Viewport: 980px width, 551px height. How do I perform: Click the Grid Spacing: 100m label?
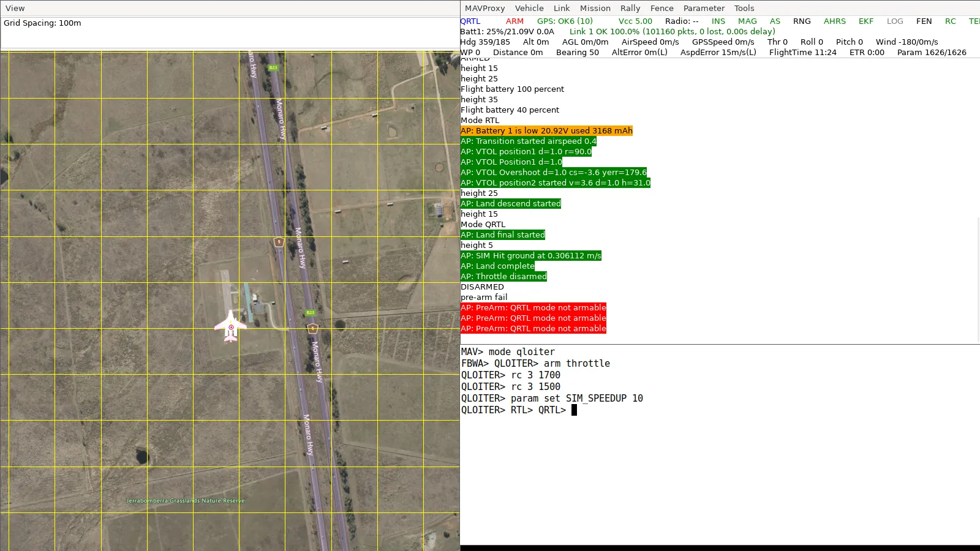42,23
